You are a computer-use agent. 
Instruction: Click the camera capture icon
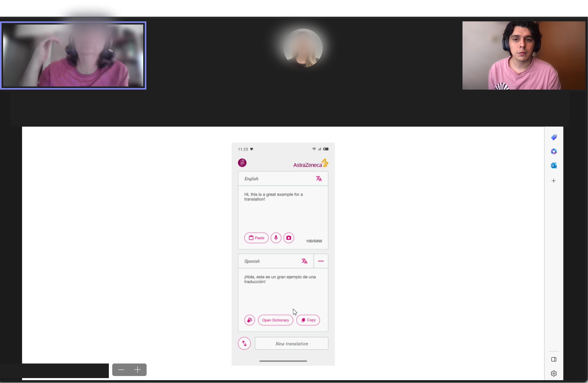pyautogui.click(x=289, y=238)
